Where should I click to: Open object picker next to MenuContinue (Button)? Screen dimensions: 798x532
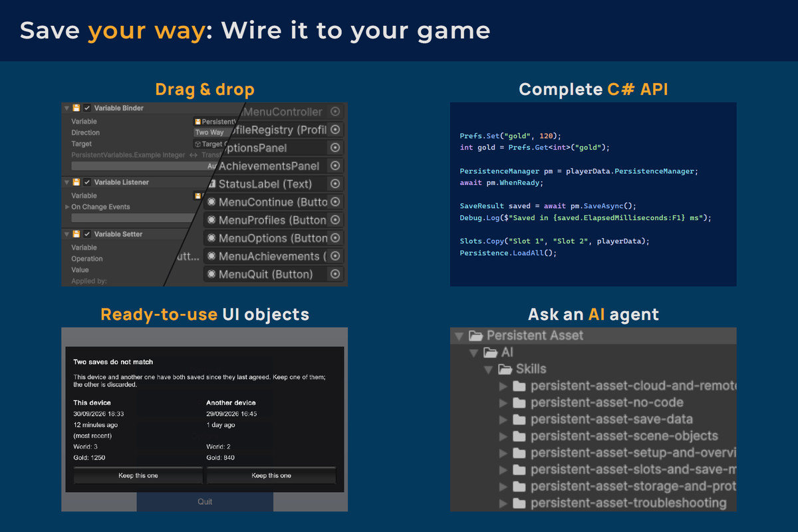point(335,201)
